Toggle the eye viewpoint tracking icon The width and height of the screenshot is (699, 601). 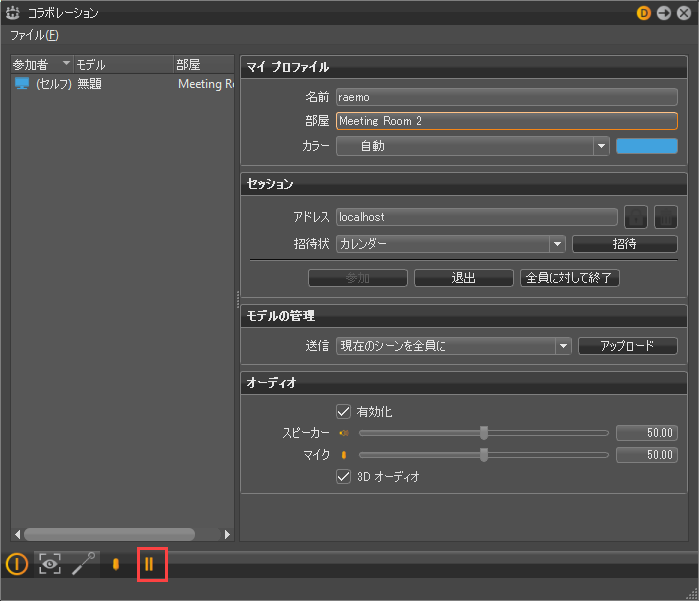click(x=49, y=564)
